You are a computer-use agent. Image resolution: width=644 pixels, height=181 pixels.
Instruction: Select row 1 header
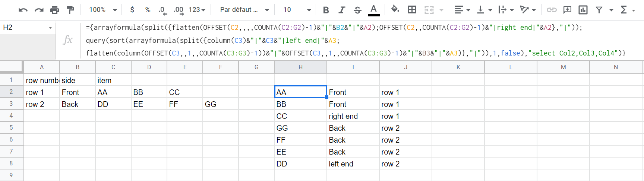(x=11, y=80)
